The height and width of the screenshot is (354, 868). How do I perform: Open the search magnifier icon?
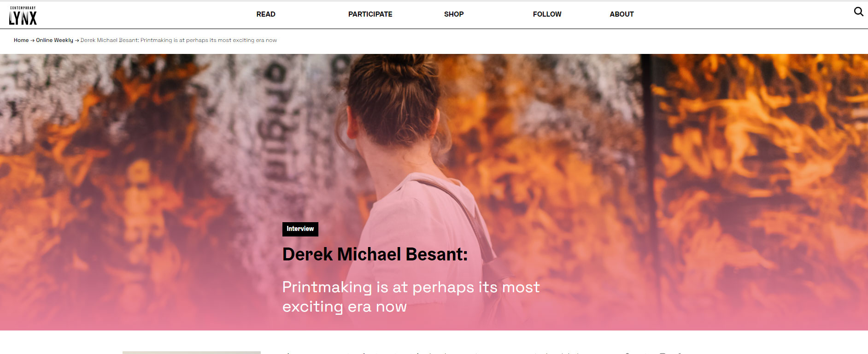[x=858, y=12]
